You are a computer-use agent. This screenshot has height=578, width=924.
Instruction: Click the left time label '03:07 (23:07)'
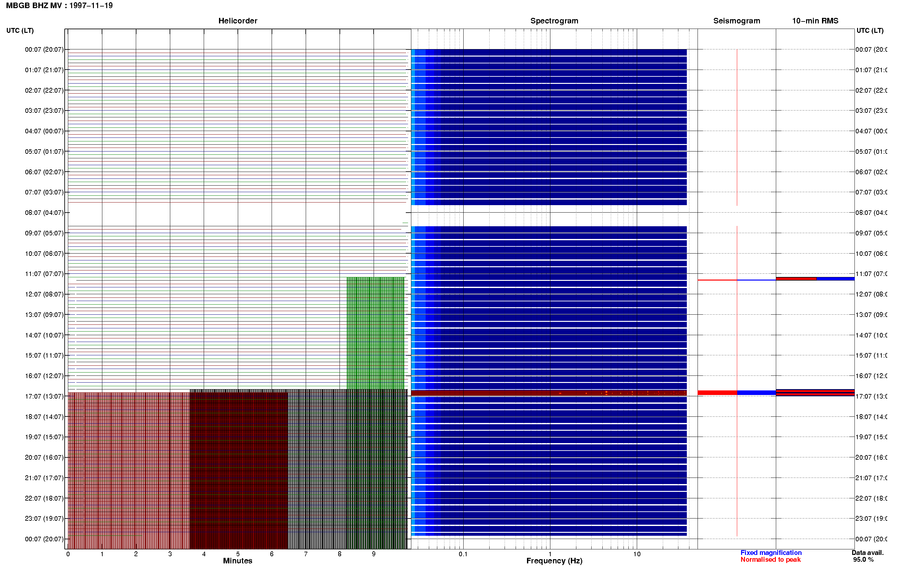point(44,111)
